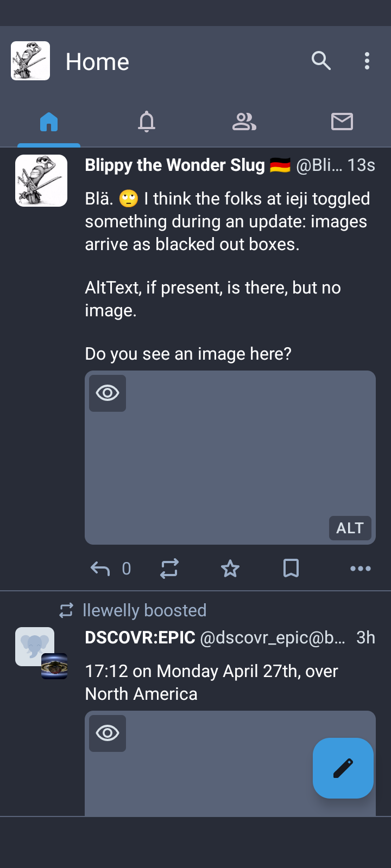The width and height of the screenshot is (391, 868).
Task: Open llewelly boosted profile link
Action: (x=144, y=610)
